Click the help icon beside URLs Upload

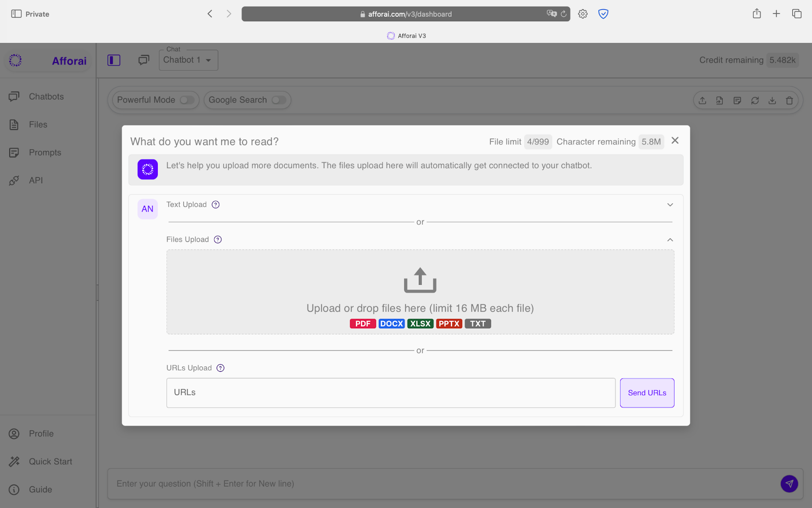click(220, 368)
